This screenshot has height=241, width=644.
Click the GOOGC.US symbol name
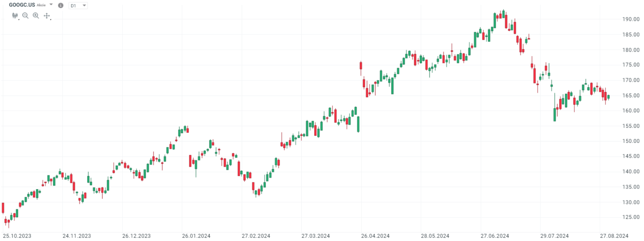click(22, 5)
